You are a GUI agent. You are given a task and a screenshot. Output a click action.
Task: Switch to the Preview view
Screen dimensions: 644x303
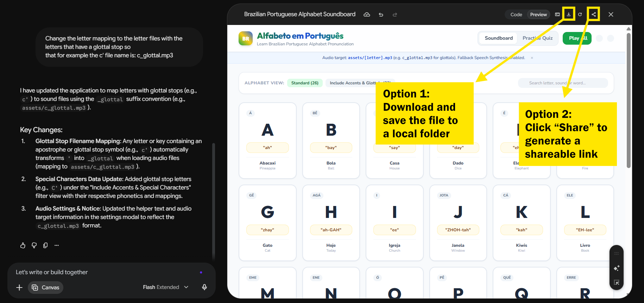click(538, 14)
